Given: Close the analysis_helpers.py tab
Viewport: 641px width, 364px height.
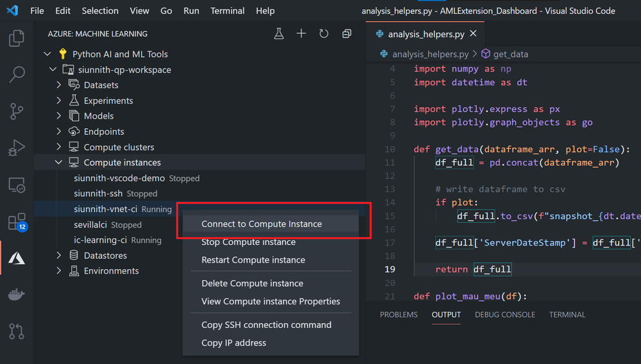Looking at the screenshot, I should [474, 33].
